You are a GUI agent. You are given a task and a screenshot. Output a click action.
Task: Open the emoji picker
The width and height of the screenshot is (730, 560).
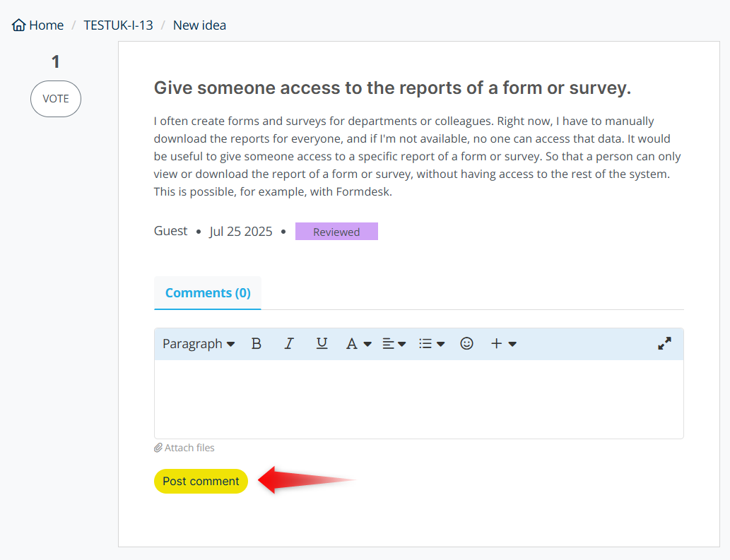point(466,344)
